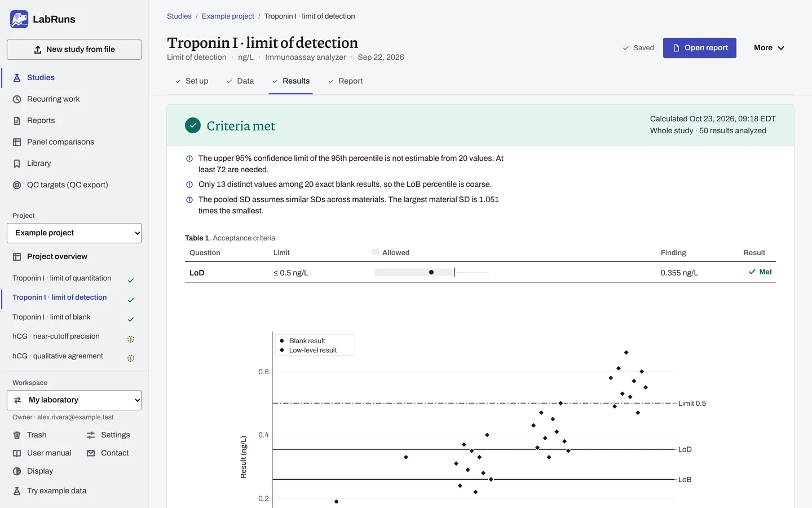812x508 pixels.
Task: Click the Allowed legend color swatch
Action: 376,252
